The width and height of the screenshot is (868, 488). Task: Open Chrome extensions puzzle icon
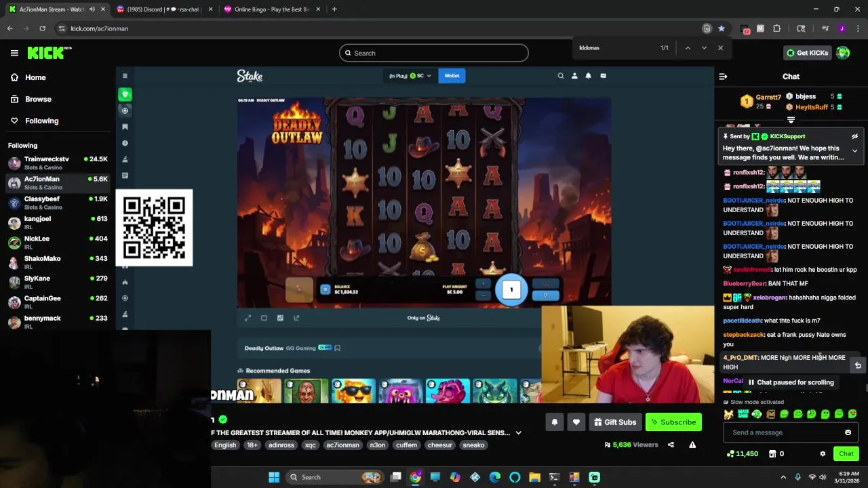click(776, 28)
